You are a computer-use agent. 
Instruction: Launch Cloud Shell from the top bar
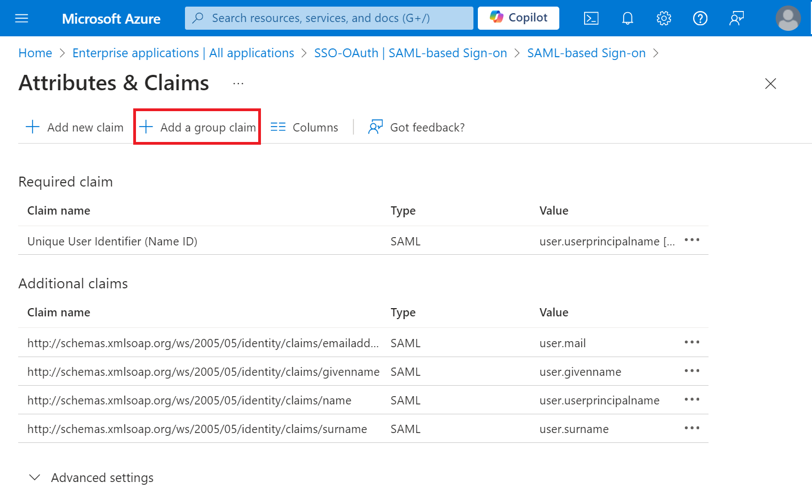[x=591, y=19]
